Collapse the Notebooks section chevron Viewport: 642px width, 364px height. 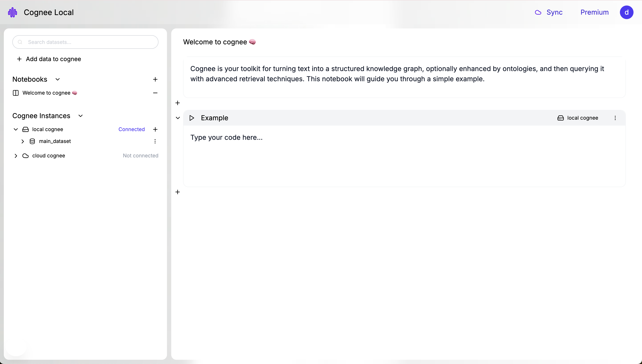(58, 79)
